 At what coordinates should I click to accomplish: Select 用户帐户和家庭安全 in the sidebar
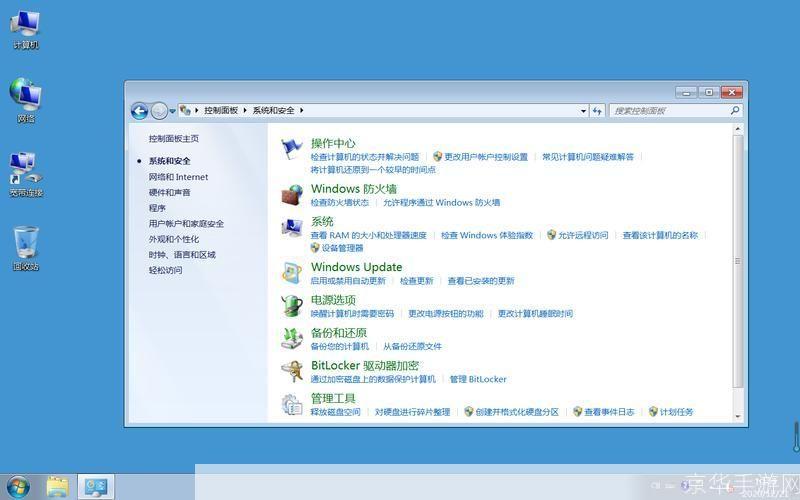point(186,223)
